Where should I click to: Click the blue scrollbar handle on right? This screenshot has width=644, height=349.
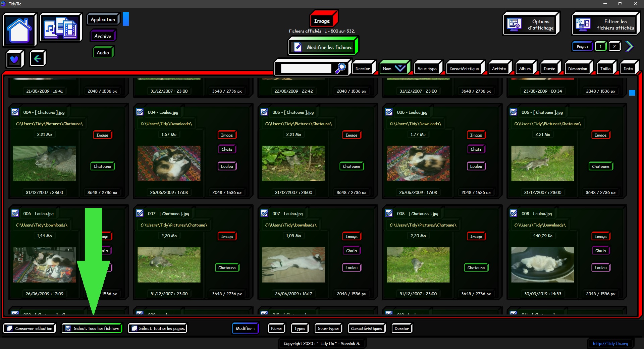coord(632,93)
